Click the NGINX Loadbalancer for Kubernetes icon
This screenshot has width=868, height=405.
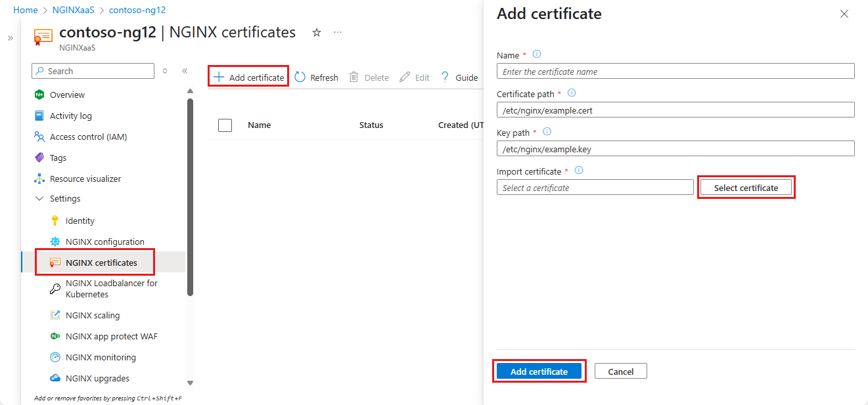click(x=55, y=289)
